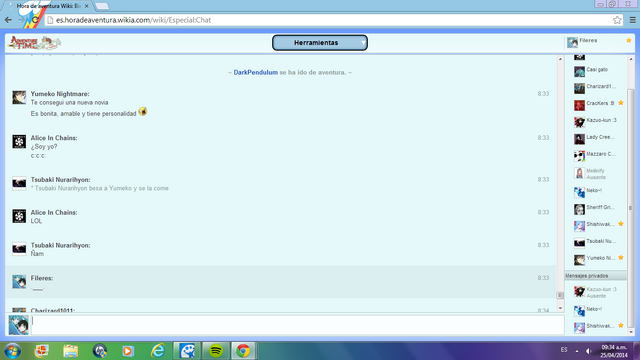Select Lady Cree... in the user list
Viewport: 640px width, 360px height.
597,139
